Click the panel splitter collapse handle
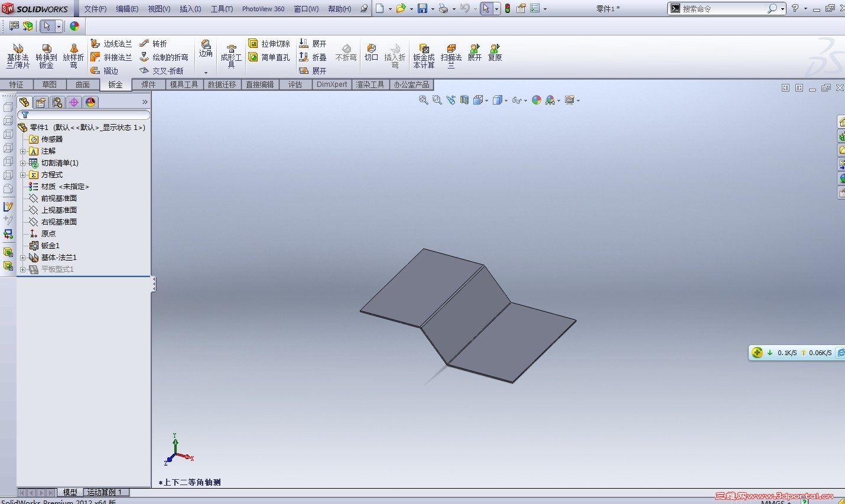Viewport: 845px width, 504px height. [154, 284]
